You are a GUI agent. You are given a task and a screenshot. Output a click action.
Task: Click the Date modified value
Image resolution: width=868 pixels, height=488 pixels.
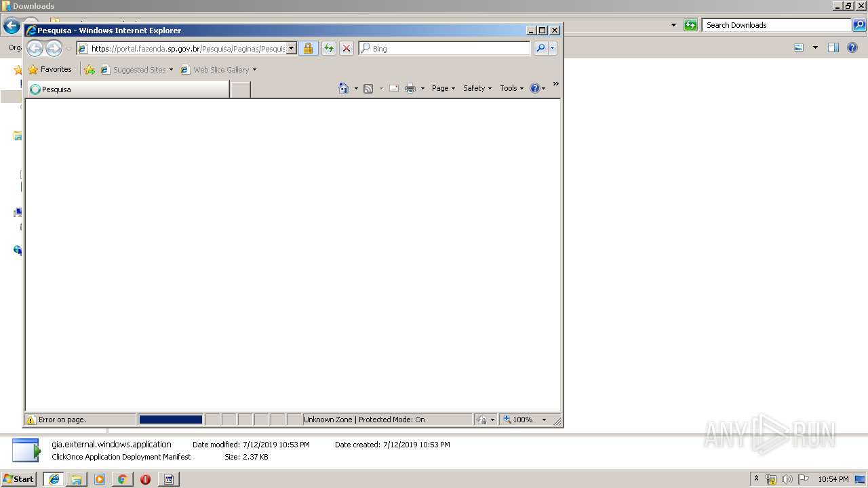tap(276, 445)
